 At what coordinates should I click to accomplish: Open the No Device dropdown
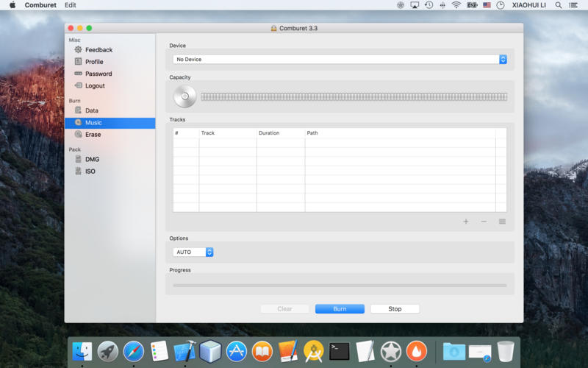tap(340, 60)
